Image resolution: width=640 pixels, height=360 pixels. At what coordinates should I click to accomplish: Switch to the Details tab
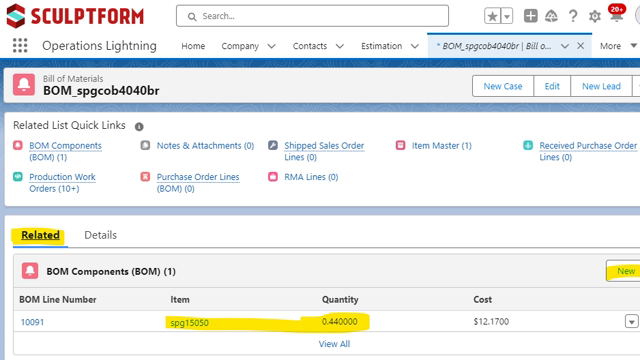point(100,235)
